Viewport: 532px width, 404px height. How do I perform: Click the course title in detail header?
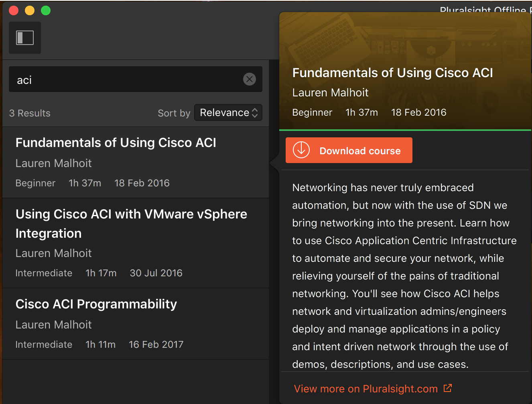pos(392,73)
